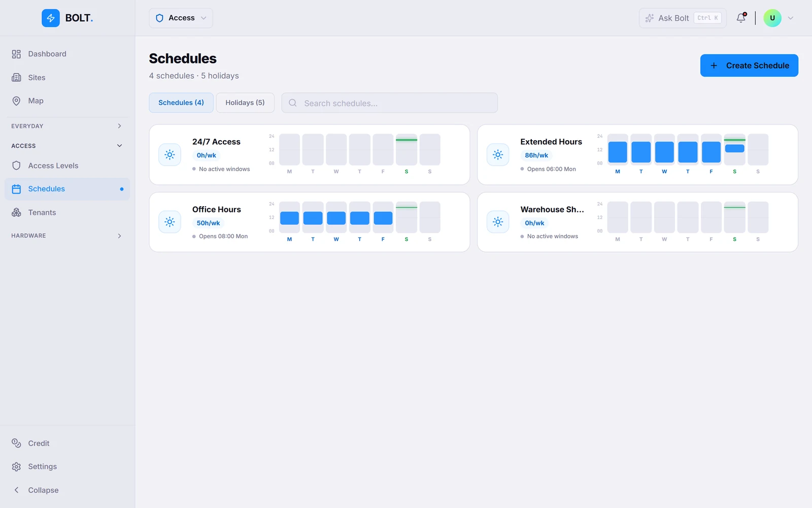Click the shield icon in Access selector
Screen dimensions: 812x508
(x=159, y=18)
